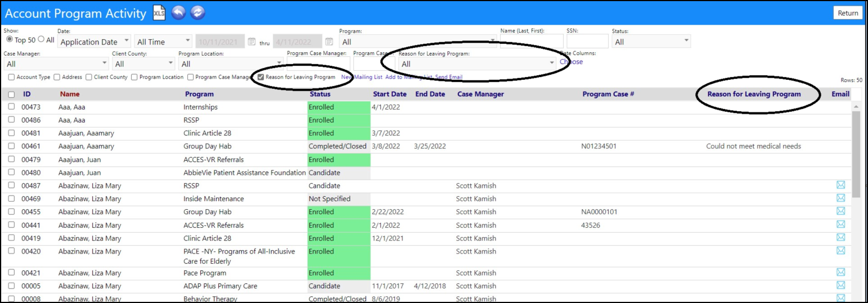Sort by the ID column header
This screenshot has width=868, height=303.
pos(26,94)
